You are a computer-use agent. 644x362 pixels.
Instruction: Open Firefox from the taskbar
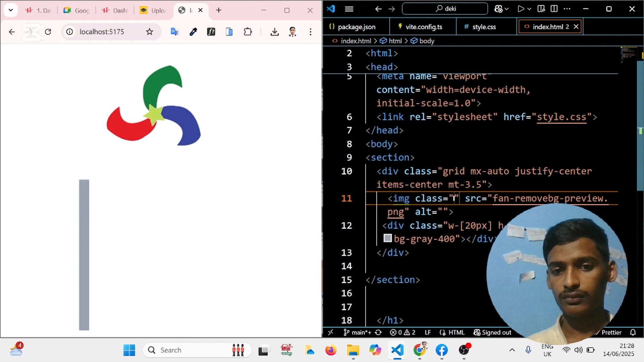(x=331, y=350)
